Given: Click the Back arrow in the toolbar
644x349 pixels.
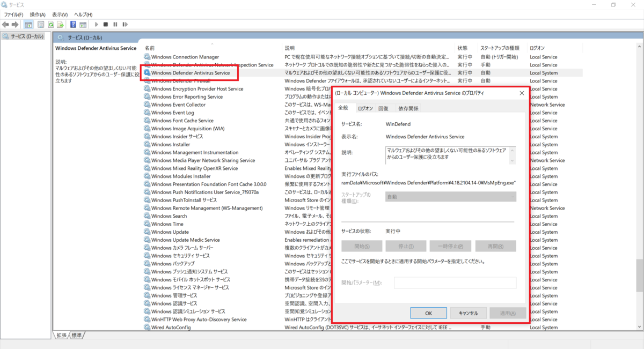Looking at the screenshot, I should tap(5, 24).
